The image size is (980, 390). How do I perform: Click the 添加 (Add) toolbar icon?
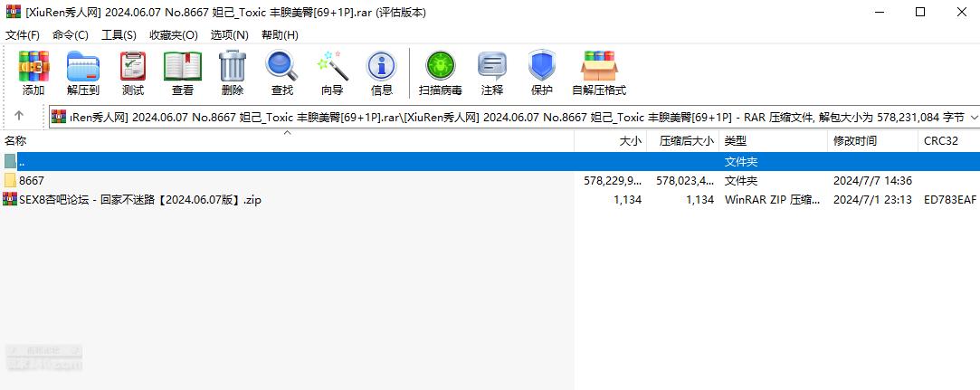[33, 66]
